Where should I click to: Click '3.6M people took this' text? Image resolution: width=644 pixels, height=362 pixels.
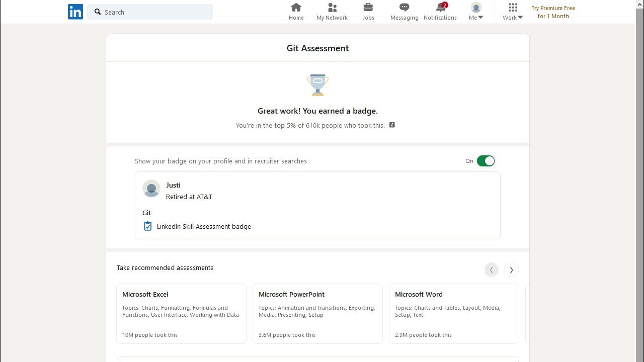point(287,335)
